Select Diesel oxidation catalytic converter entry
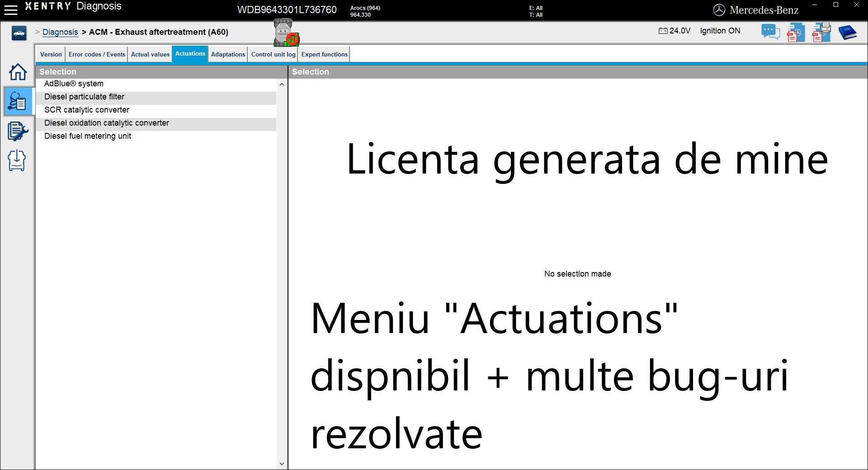Screen dimensions: 868x470 coord(156,123)
